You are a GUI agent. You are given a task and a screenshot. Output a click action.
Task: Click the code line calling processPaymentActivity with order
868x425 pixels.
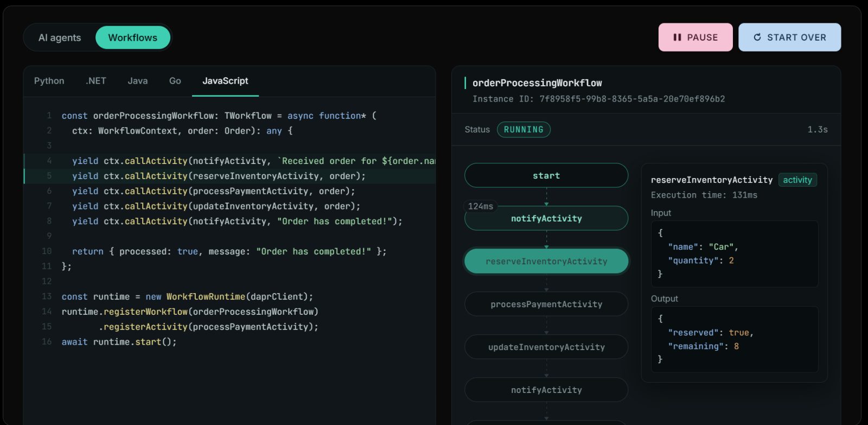coord(214,191)
